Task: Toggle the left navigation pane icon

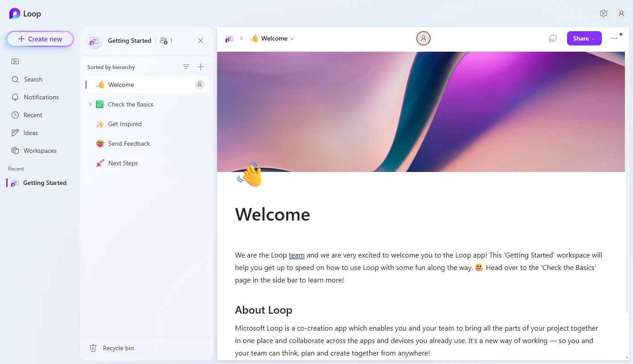Action: pyautogui.click(x=15, y=61)
